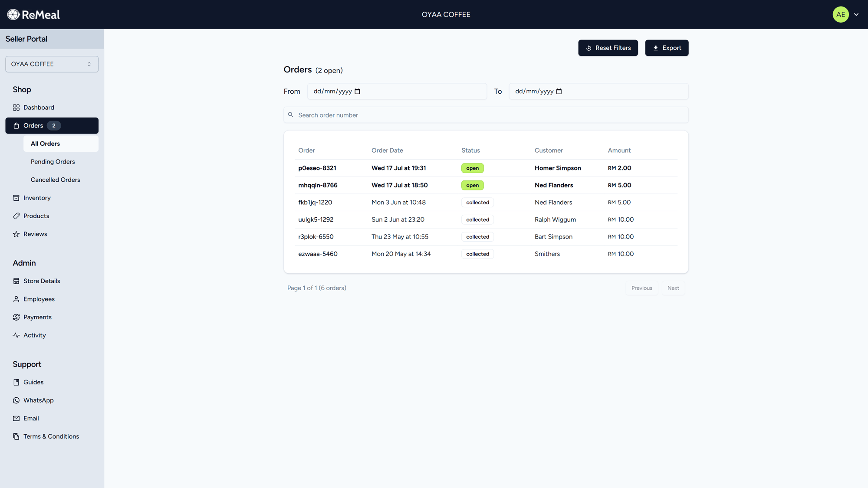Viewport: 868px width, 488px height.
Task: Expand the OYAA COFFEE store selector
Action: coord(52,64)
